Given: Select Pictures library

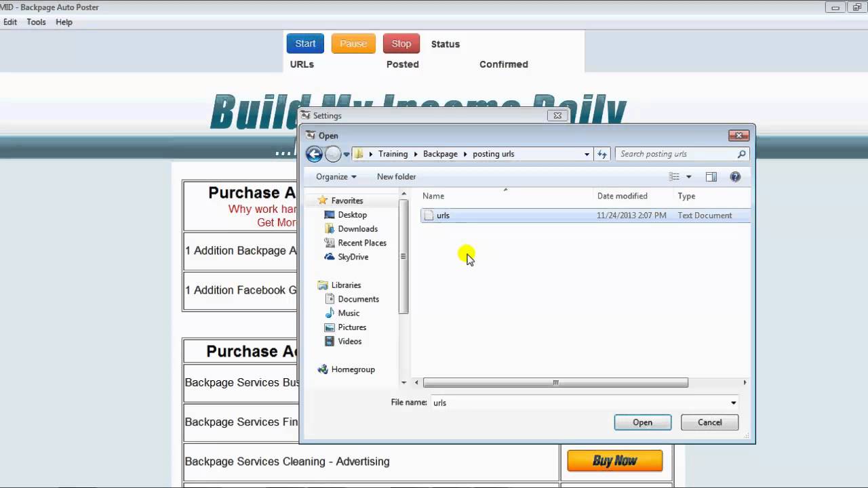Looking at the screenshot, I should pyautogui.click(x=352, y=327).
